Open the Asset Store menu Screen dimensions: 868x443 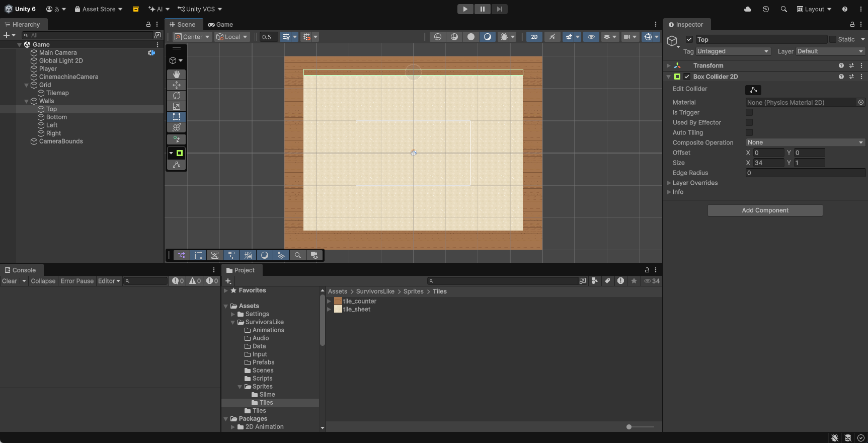99,9
